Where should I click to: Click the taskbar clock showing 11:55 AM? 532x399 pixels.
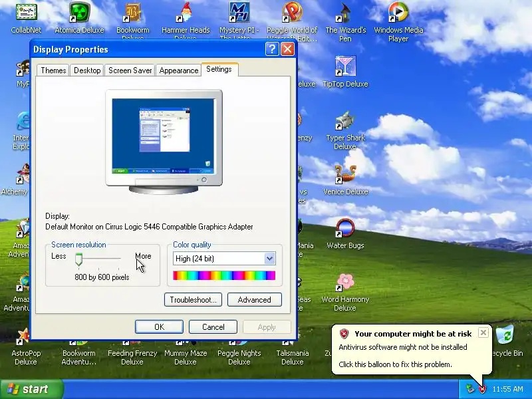[x=507, y=389]
